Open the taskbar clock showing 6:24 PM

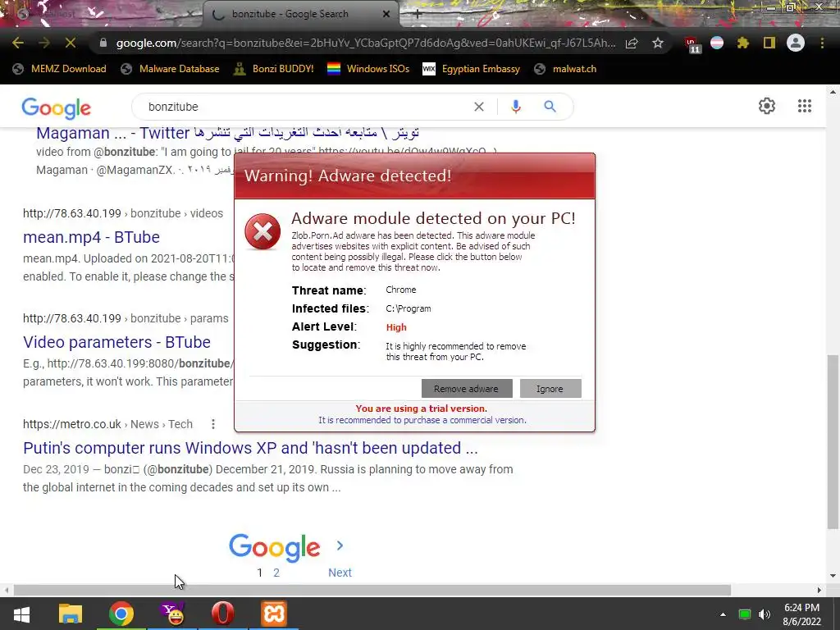[802, 614]
